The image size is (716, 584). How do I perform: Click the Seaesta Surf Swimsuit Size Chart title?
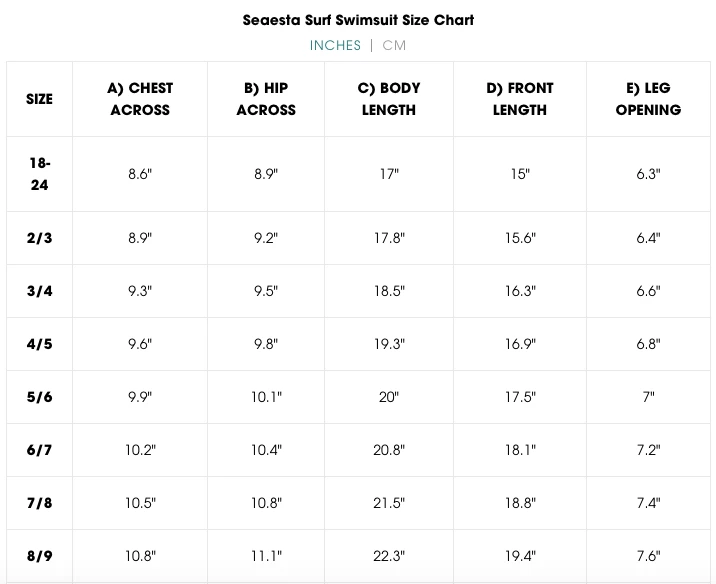click(x=358, y=20)
